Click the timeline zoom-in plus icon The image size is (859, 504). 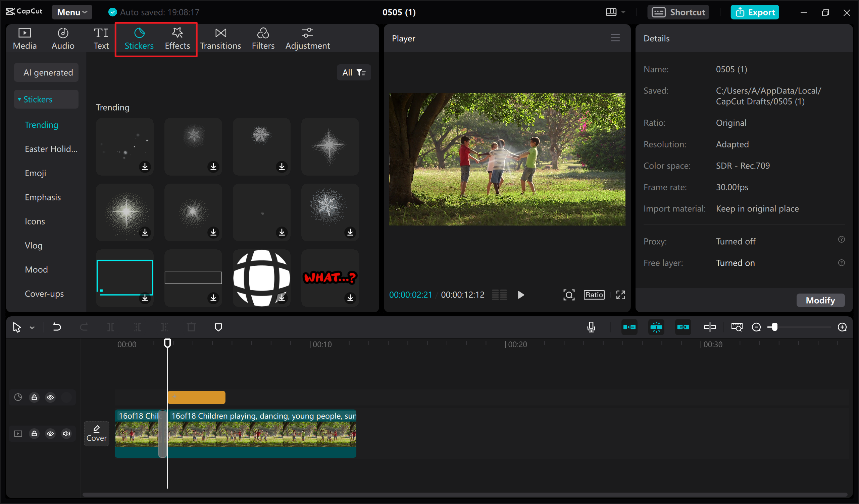(x=842, y=327)
